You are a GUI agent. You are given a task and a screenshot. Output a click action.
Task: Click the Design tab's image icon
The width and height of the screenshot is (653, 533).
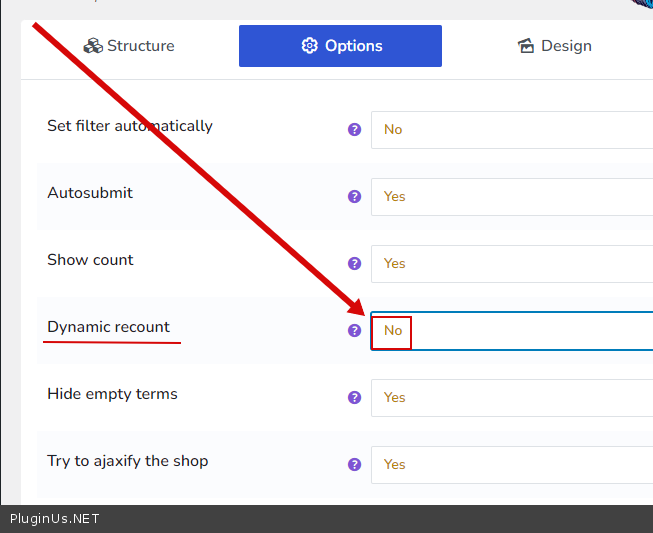click(526, 46)
